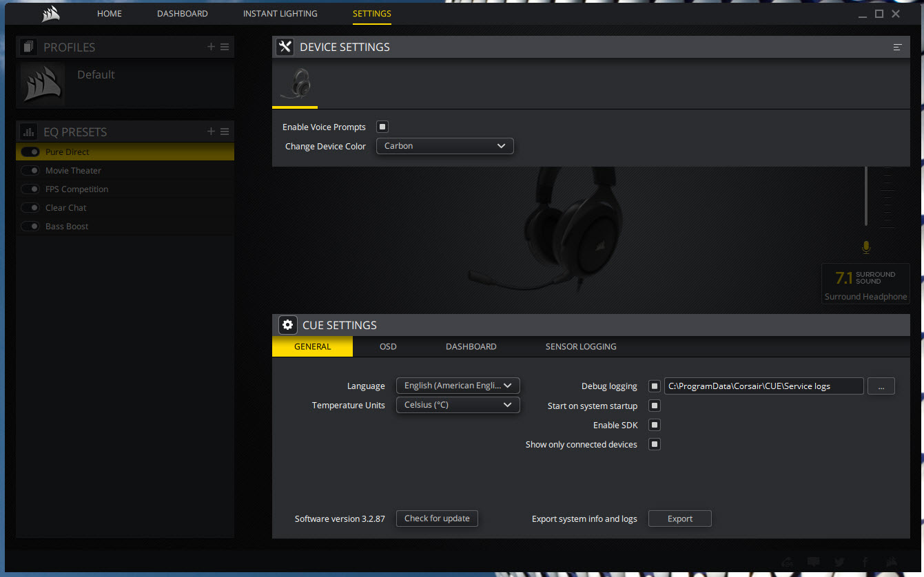924x577 pixels.
Task: Browse for debug log folder button
Action: pyautogui.click(x=881, y=386)
